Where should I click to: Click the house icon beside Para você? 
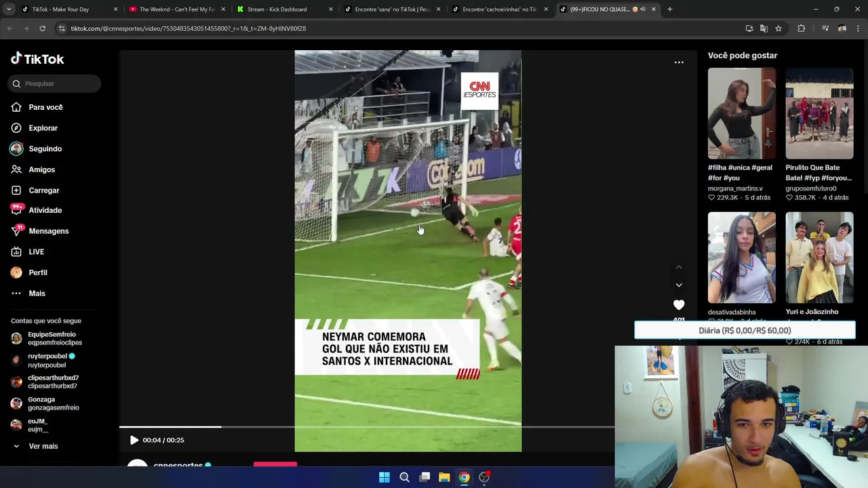point(16,107)
